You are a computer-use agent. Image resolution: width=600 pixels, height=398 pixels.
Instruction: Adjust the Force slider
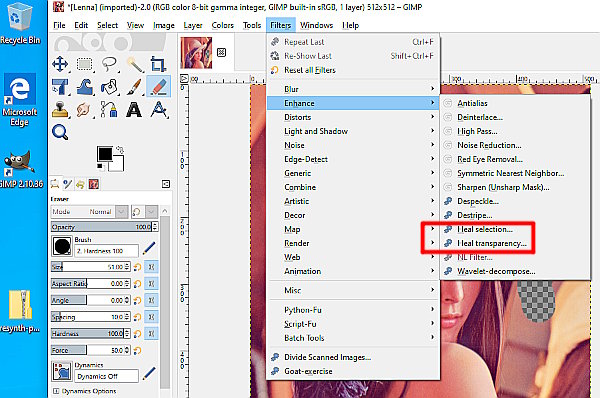88,350
